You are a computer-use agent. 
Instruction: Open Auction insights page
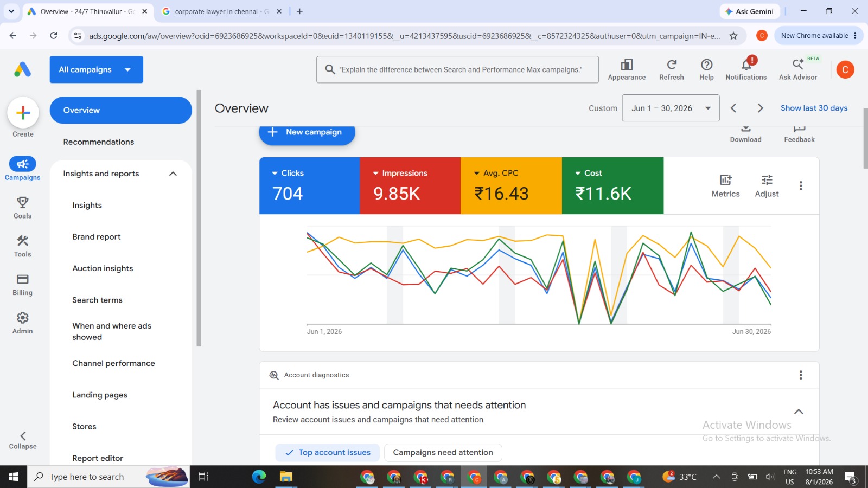[103, 268]
